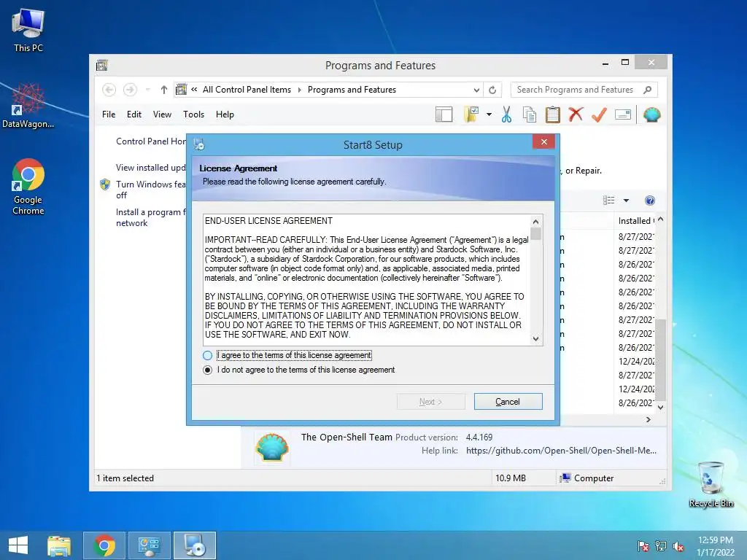This screenshot has height=560, width=747.
Task: Click Cancel in Start8 Setup
Action: coord(508,402)
